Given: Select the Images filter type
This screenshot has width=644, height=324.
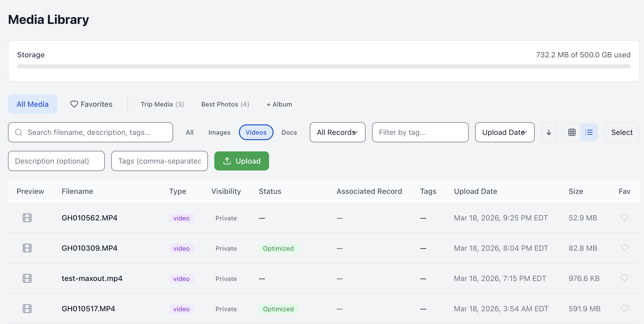Looking at the screenshot, I should tap(219, 132).
